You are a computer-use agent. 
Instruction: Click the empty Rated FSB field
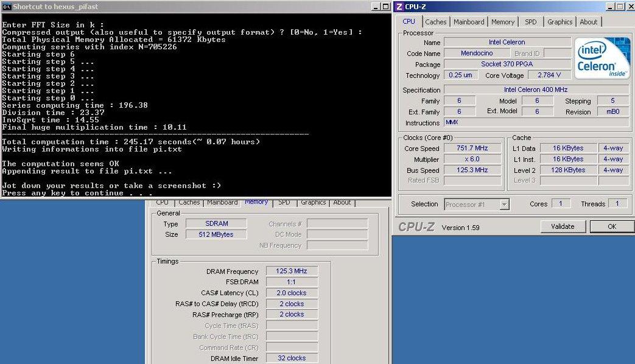[x=472, y=181]
